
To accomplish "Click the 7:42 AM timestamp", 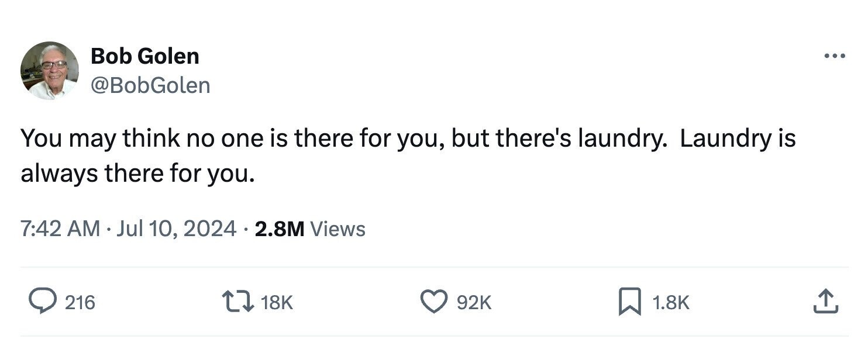I will coord(60,229).
